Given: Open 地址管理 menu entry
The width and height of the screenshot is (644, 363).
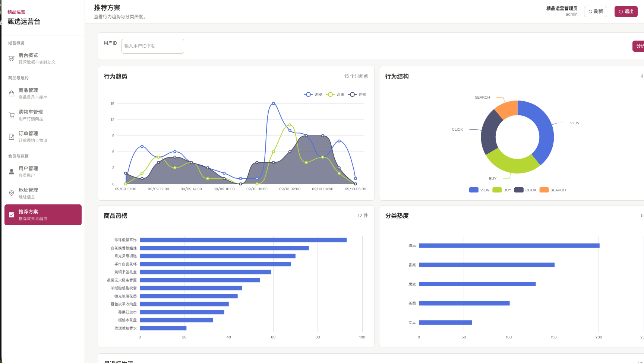Looking at the screenshot, I should tap(43, 193).
